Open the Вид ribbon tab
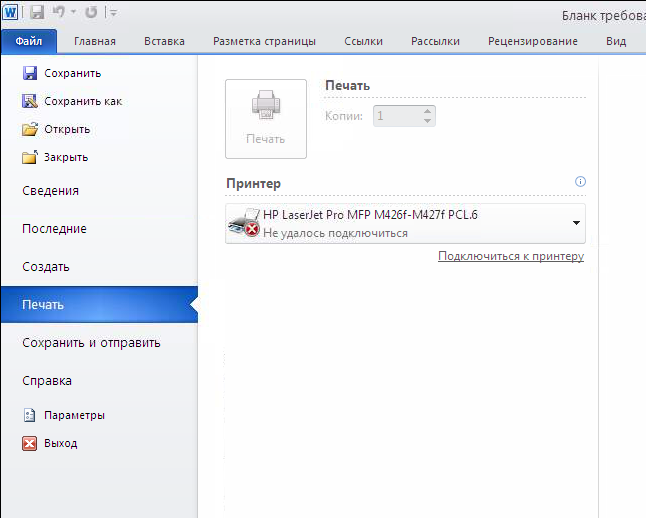 [x=616, y=41]
